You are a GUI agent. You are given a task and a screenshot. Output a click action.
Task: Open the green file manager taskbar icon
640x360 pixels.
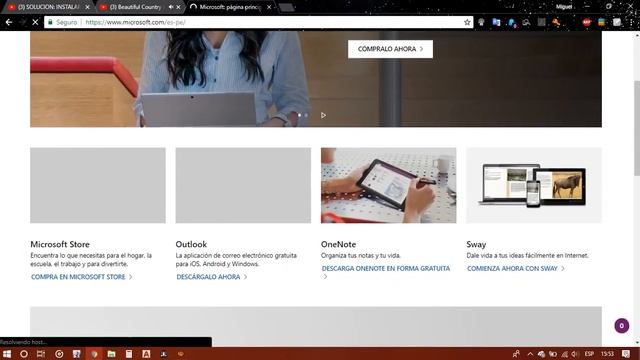[x=111, y=354]
